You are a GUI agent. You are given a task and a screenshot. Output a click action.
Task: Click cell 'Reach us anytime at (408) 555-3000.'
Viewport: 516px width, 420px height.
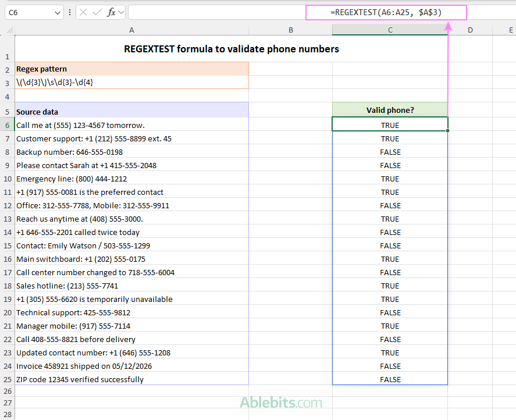131,219
